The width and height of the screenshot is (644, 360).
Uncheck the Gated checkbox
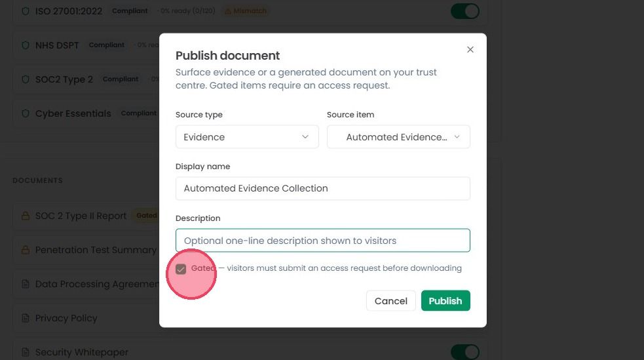pos(181,269)
